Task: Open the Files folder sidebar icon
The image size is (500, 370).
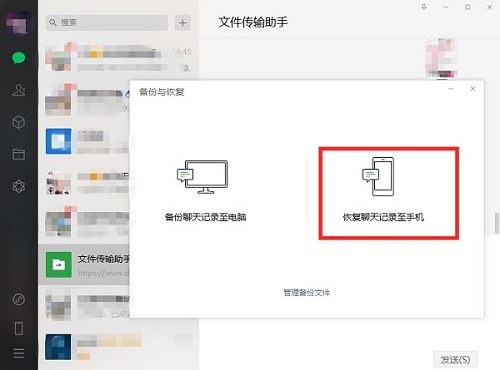Action: [19, 154]
